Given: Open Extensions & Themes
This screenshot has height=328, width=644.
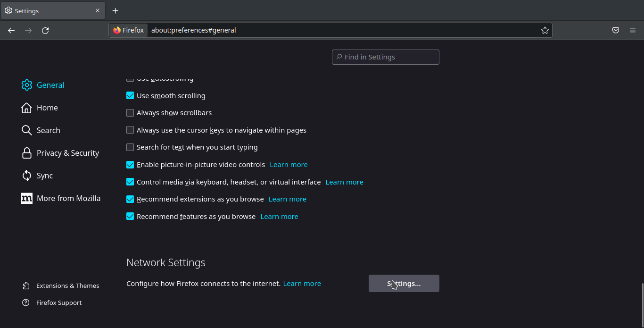Looking at the screenshot, I should coord(67,286).
